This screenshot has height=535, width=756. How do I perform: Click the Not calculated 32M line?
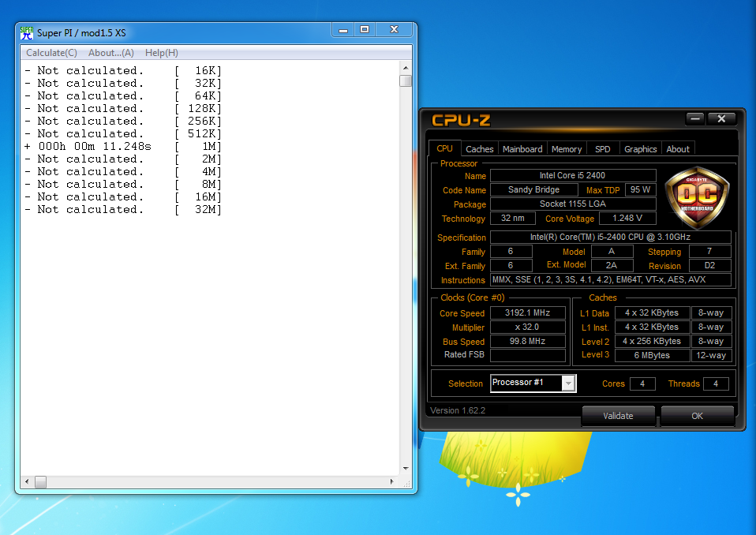[x=122, y=210]
